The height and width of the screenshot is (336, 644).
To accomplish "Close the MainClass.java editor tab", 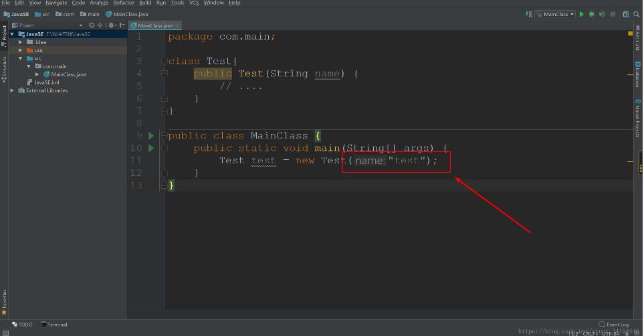I will 177,25.
